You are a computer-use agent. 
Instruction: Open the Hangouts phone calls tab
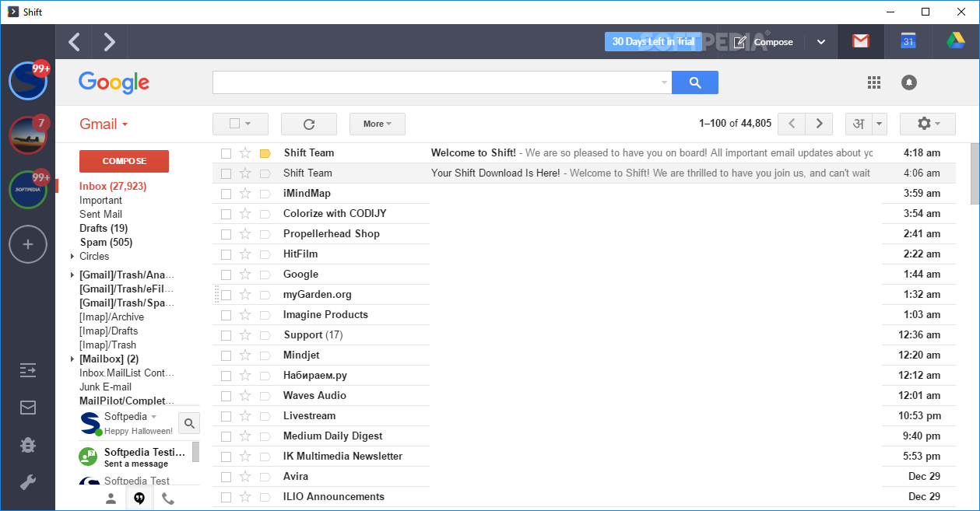tap(168, 499)
